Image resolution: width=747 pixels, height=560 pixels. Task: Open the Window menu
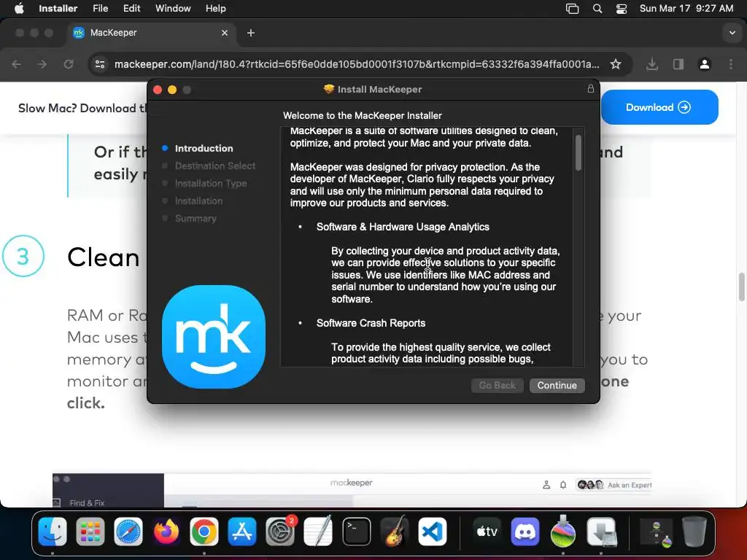[173, 9]
